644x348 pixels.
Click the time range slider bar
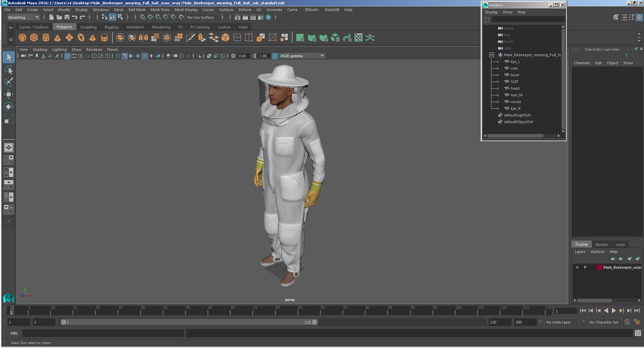point(189,322)
